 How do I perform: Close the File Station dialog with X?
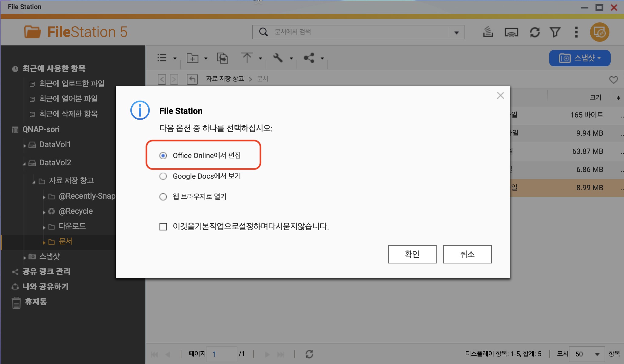pos(500,95)
